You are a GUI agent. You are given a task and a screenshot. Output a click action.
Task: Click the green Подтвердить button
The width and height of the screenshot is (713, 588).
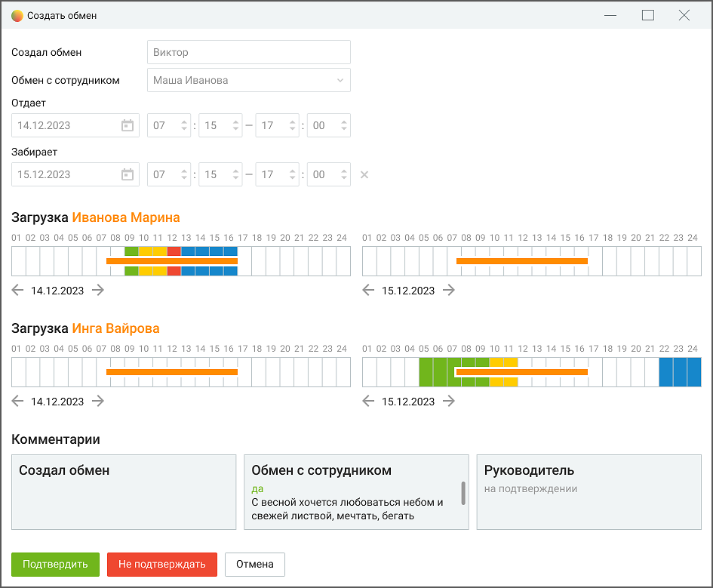click(x=56, y=565)
